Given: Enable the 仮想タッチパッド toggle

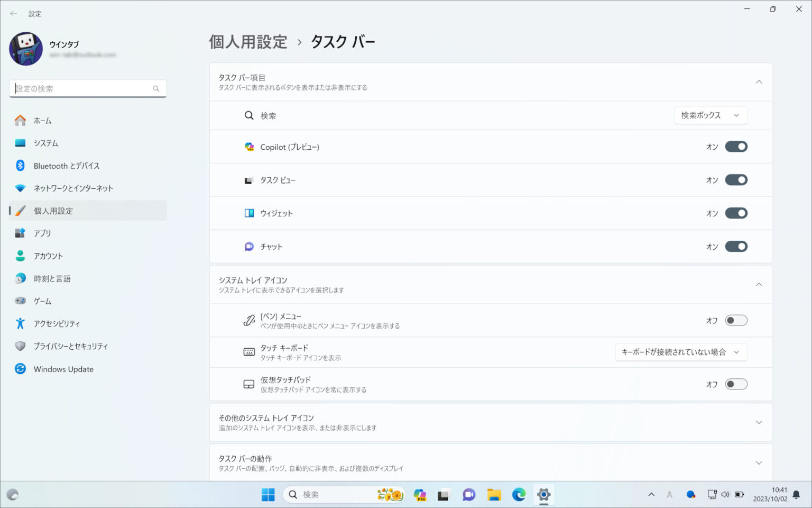Looking at the screenshot, I should (x=736, y=384).
